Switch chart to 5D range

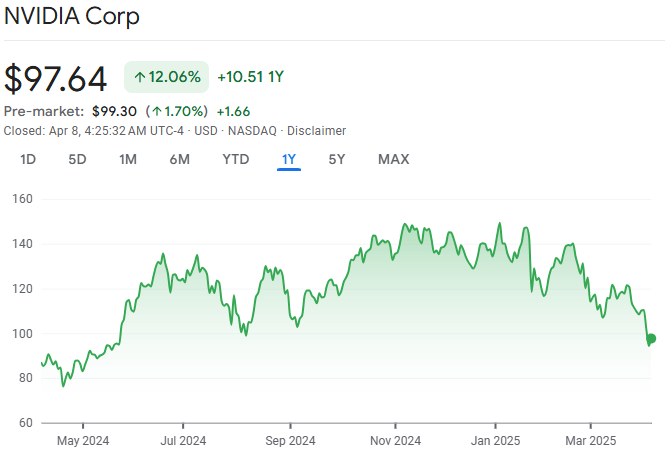(x=77, y=159)
